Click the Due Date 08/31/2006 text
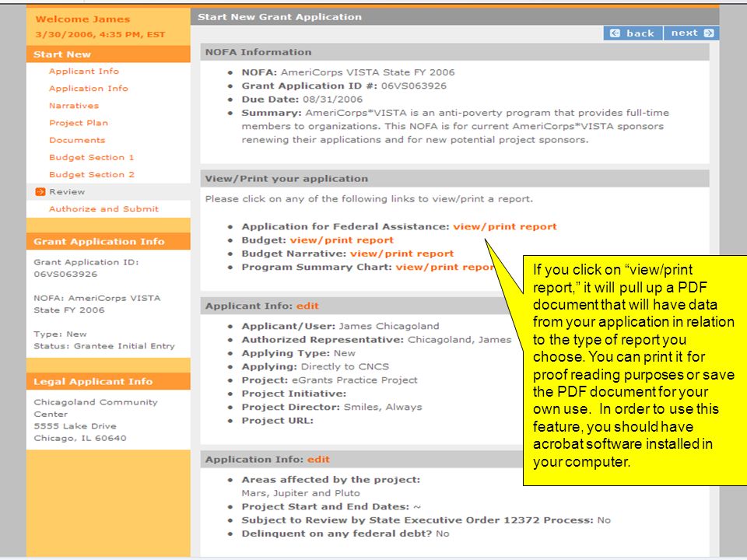The width and height of the screenshot is (747, 560). [302, 99]
